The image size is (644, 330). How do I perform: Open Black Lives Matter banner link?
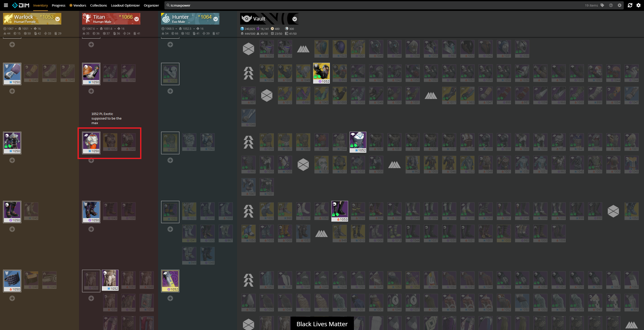point(322,324)
